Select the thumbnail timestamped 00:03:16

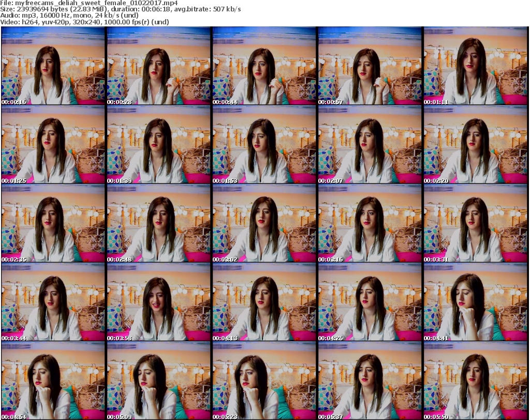pyautogui.click(x=370, y=223)
